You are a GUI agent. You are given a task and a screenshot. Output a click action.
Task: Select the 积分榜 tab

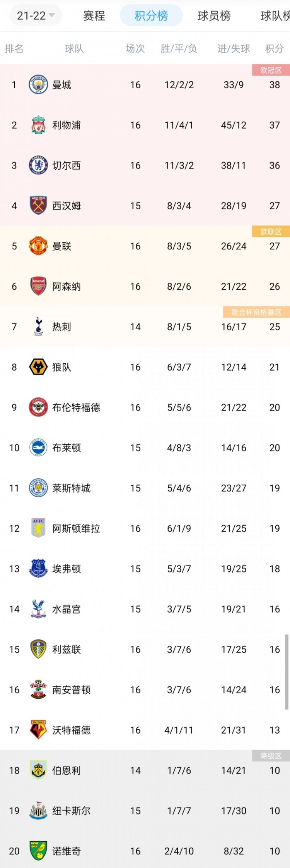[151, 15]
